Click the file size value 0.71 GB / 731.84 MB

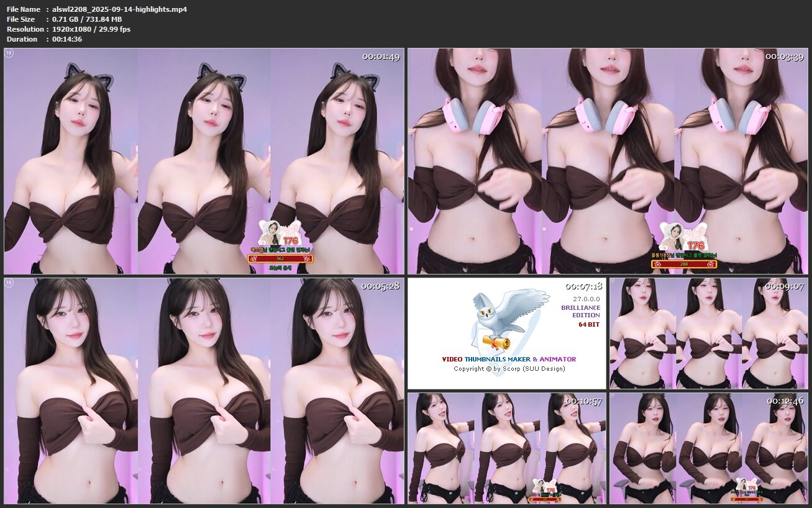point(87,19)
